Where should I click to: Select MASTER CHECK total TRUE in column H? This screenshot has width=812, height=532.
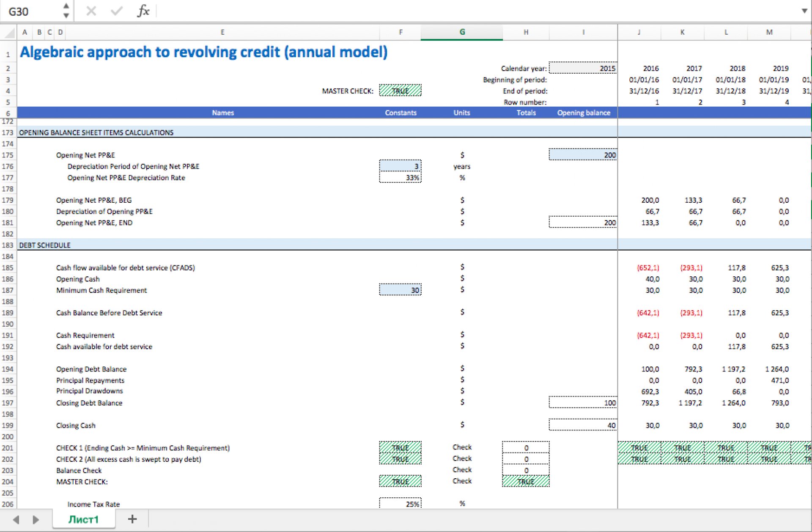[526, 482]
